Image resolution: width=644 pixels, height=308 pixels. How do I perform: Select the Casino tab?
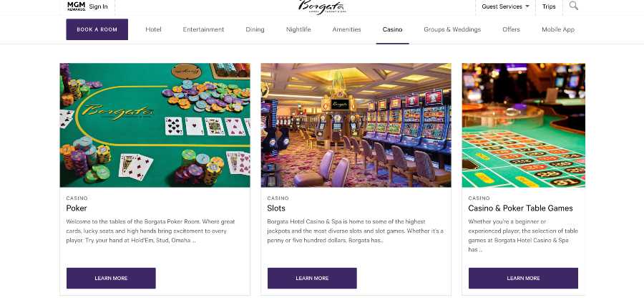392,29
